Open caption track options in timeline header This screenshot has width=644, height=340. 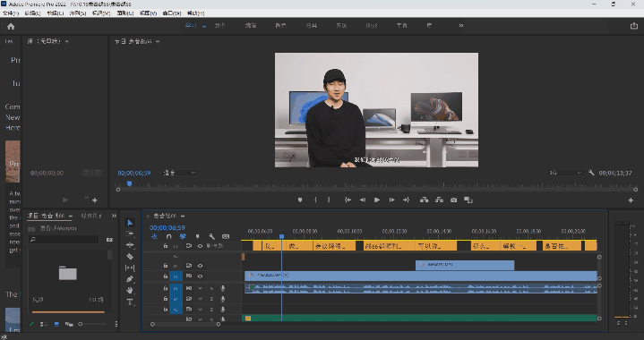coord(226,236)
